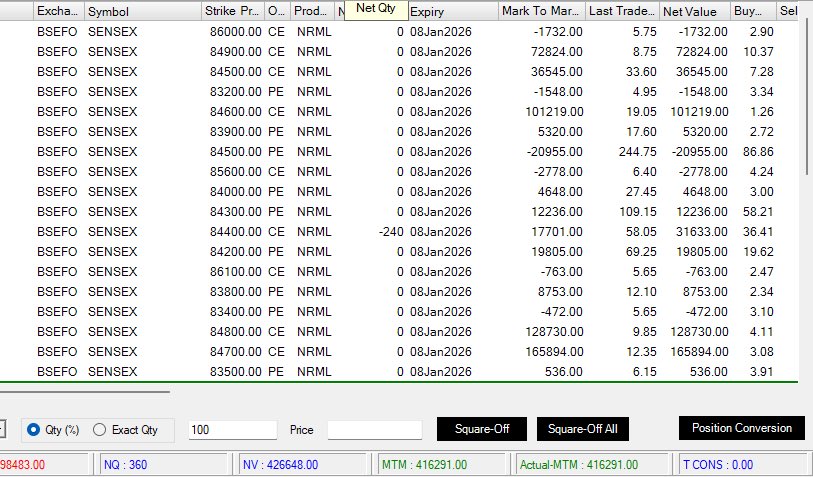The width and height of the screenshot is (813, 477).
Task: Click the Square-Off All button
Action: [x=583, y=429]
